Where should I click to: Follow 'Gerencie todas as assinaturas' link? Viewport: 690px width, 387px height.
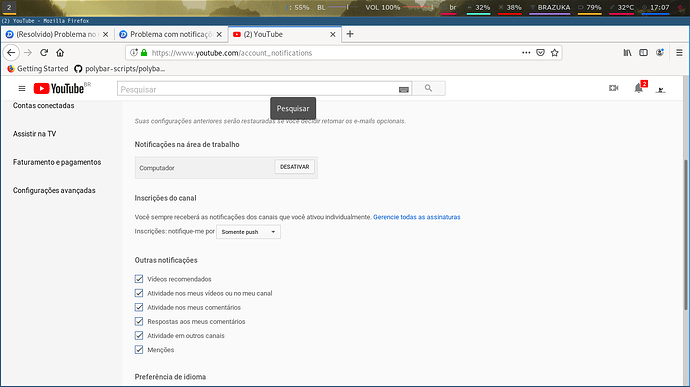coord(417,217)
